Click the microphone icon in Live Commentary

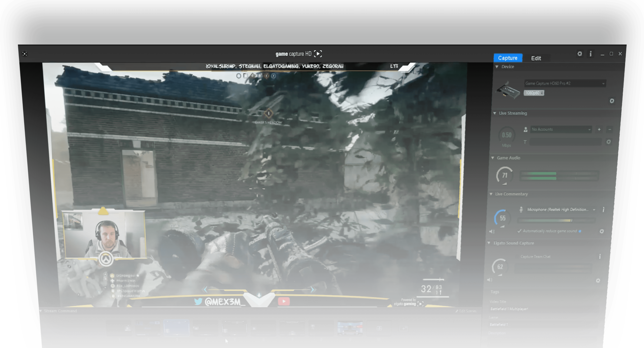(521, 210)
